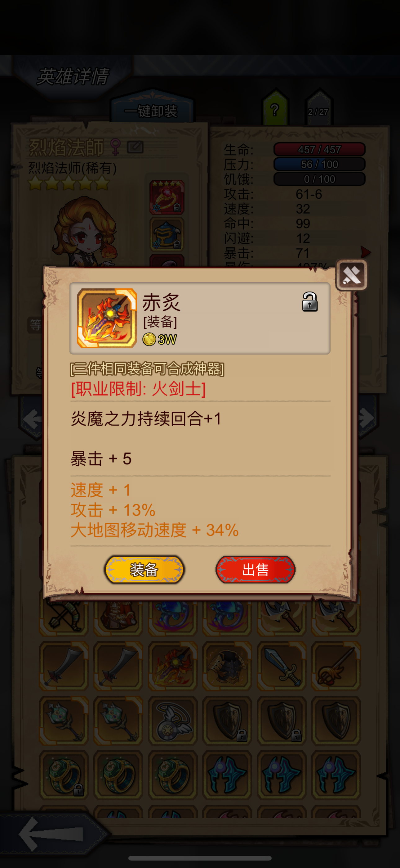Close the 赤炙 item popup

click(x=352, y=275)
